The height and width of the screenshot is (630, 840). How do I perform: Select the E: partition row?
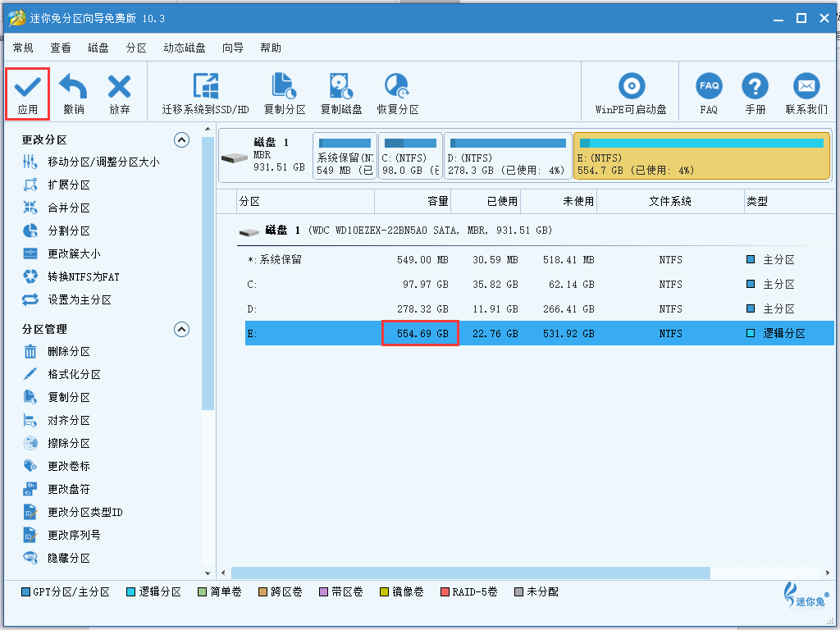540,333
